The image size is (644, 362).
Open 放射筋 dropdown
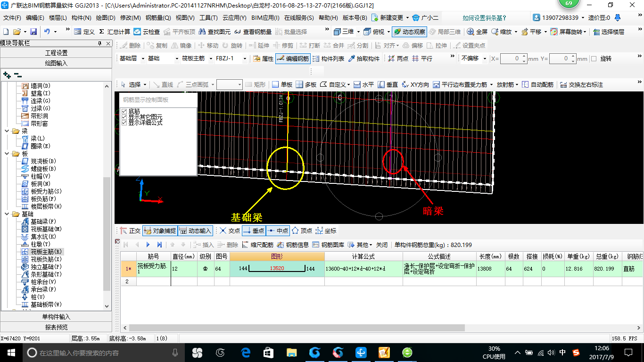(507, 85)
